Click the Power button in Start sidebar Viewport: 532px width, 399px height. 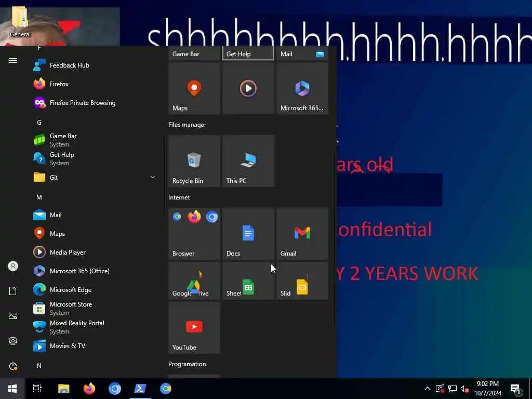pos(13,366)
